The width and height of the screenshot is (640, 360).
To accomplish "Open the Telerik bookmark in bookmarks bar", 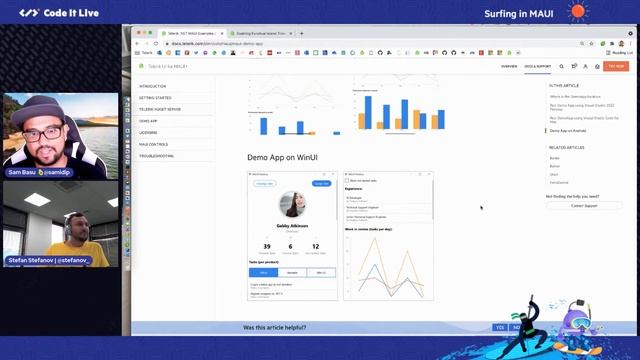I will [x=144, y=53].
